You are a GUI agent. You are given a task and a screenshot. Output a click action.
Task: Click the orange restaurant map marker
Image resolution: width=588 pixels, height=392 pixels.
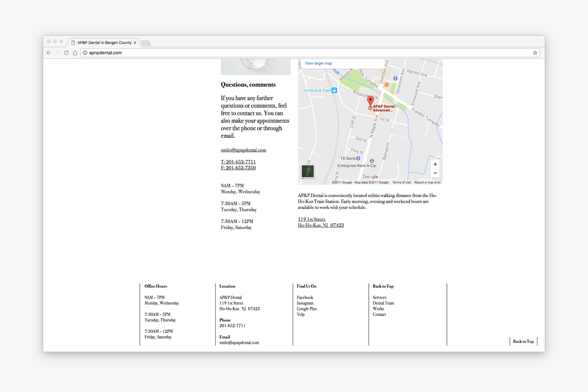point(387,84)
